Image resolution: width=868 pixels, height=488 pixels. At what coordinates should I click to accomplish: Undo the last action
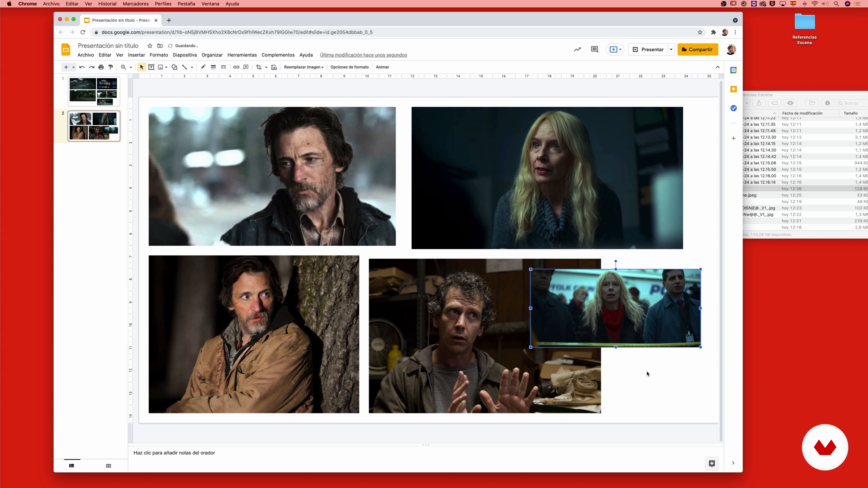pyautogui.click(x=82, y=67)
